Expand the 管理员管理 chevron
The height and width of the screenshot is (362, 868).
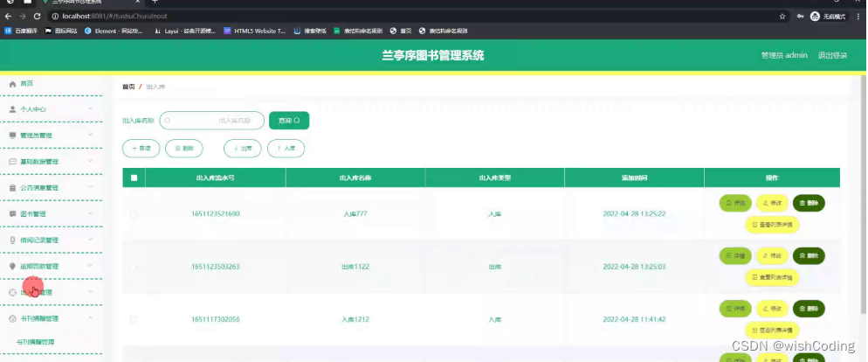(91, 135)
